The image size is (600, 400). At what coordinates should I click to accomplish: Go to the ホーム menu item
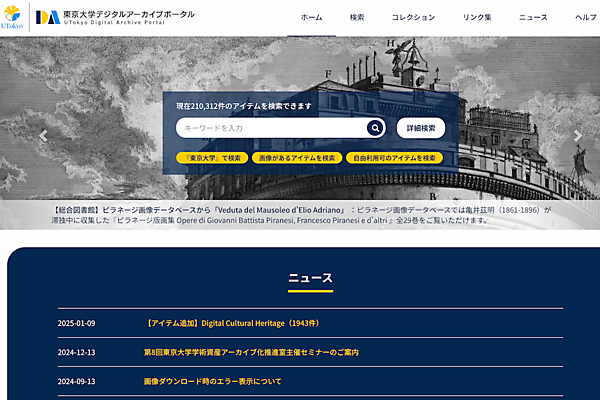tap(311, 17)
